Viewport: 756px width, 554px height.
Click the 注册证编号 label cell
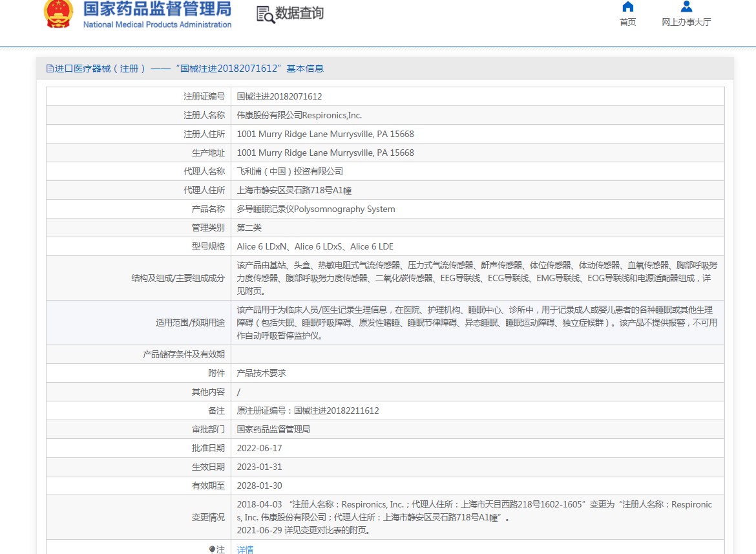[204, 96]
